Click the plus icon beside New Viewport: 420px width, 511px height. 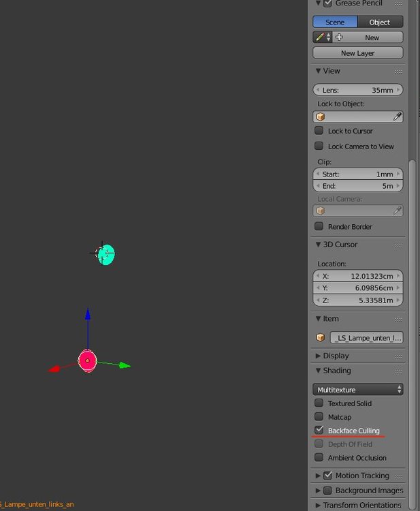(x=339, y=37)
